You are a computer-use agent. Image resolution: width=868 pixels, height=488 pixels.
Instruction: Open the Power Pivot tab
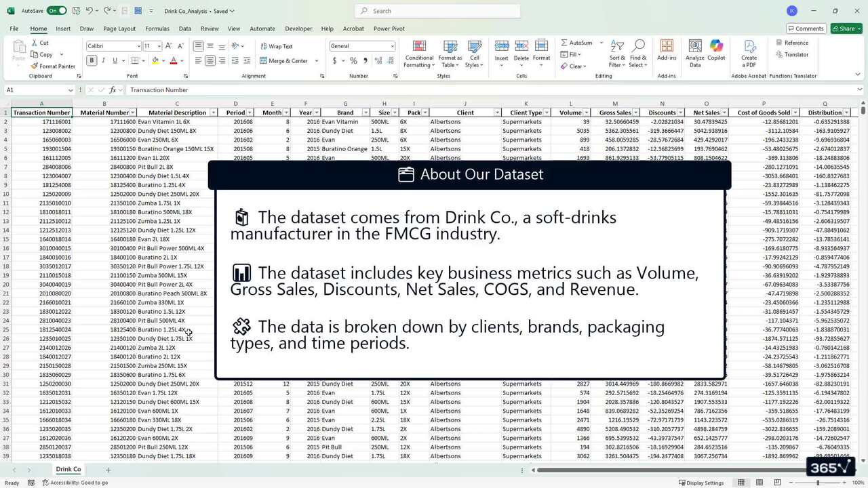coord(389,29)
